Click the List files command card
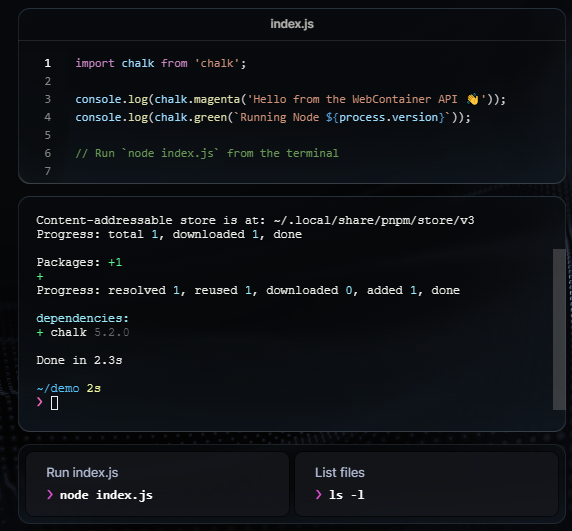 coord(426,484)
